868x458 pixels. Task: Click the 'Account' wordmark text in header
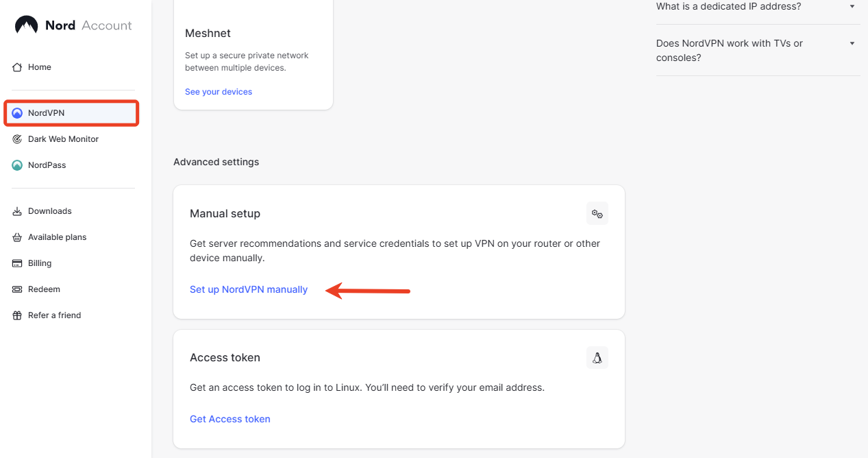[107, 25]
